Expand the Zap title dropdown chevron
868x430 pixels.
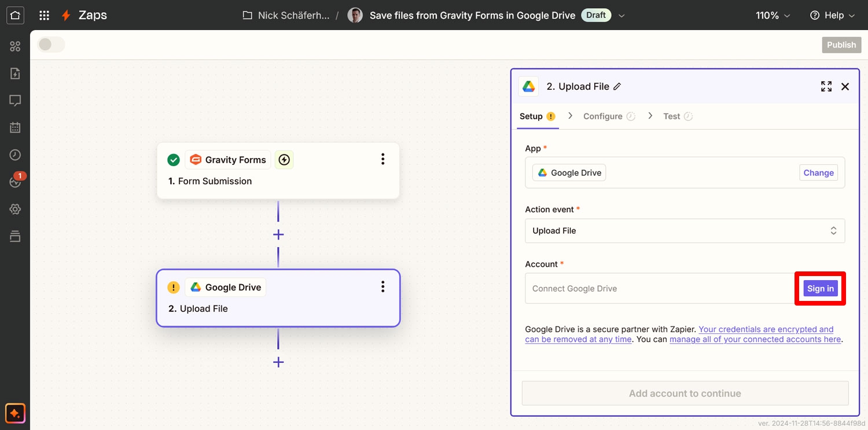click(621, 16)
